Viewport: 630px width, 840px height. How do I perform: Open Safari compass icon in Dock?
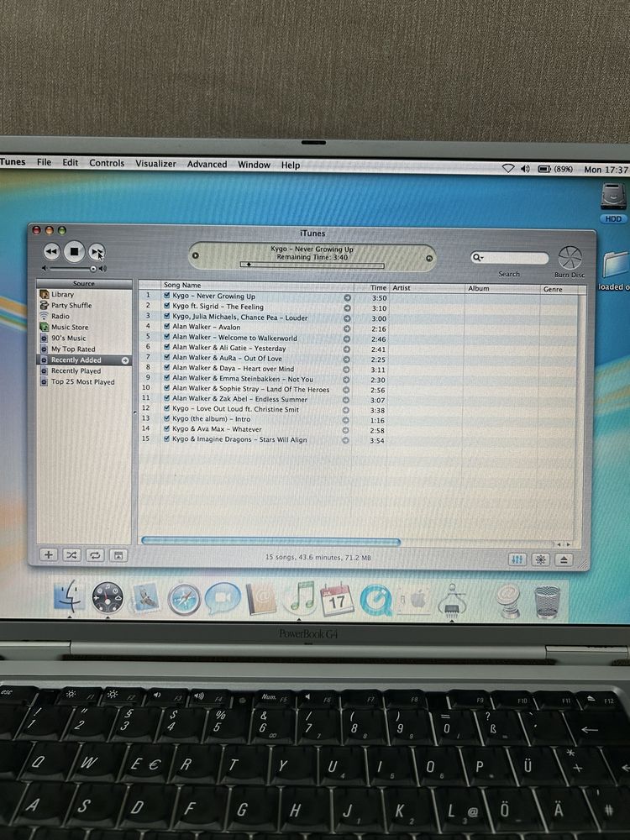click(184, 599)
